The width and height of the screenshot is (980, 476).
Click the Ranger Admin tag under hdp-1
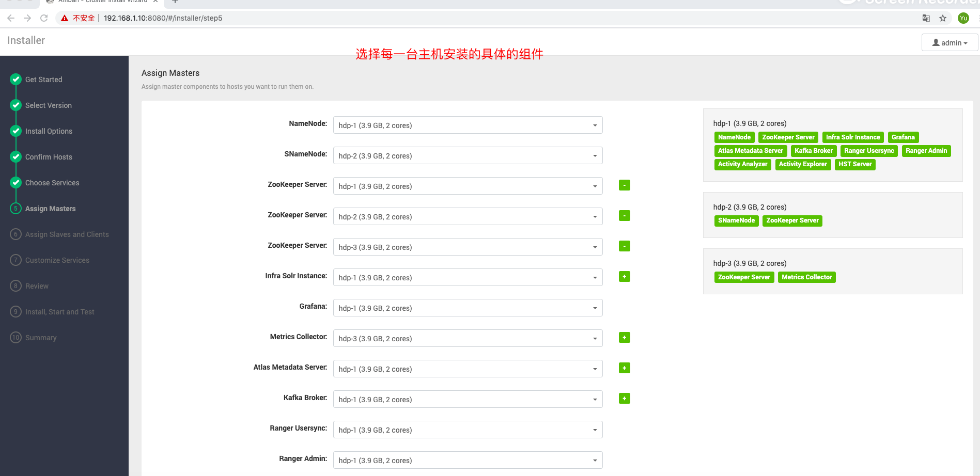[x=926, y=151]
